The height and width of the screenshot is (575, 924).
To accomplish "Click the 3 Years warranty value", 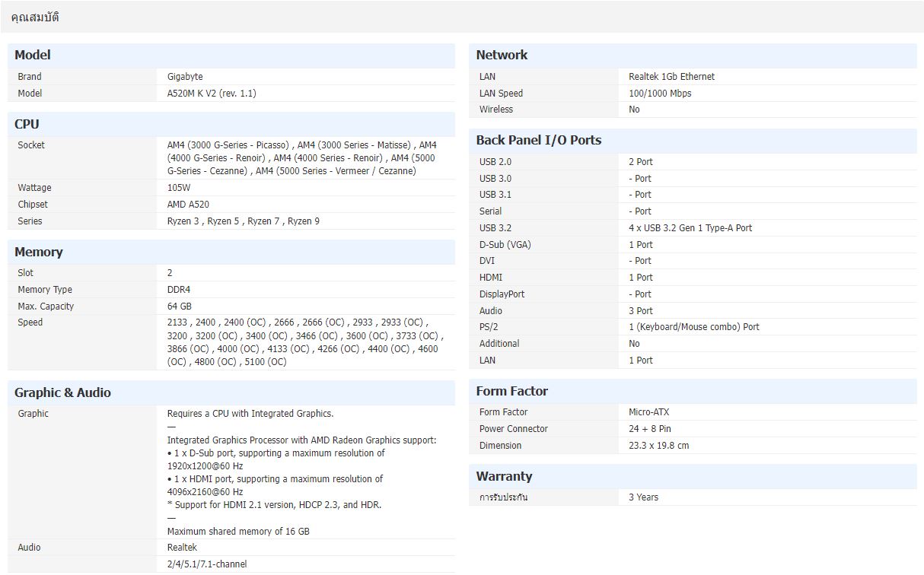I will [643, 497].
